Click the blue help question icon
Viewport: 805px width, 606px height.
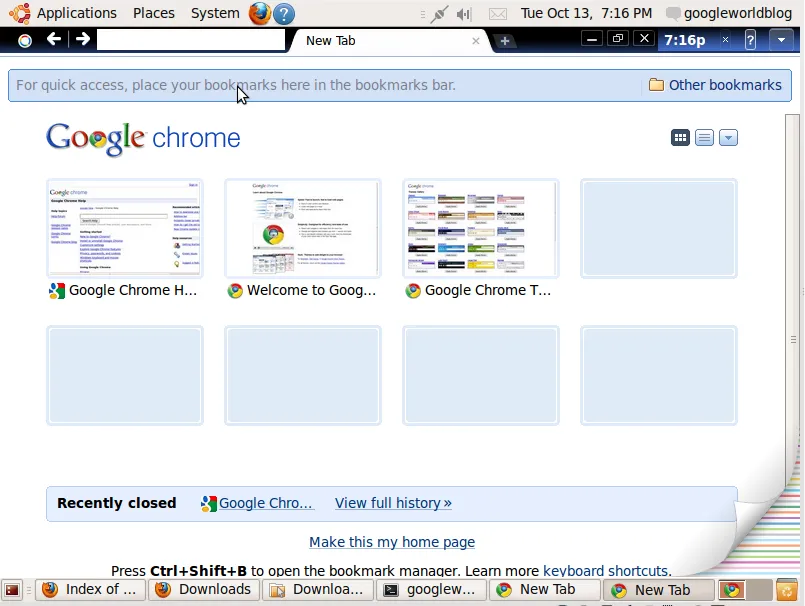click(x=284, y=14)
